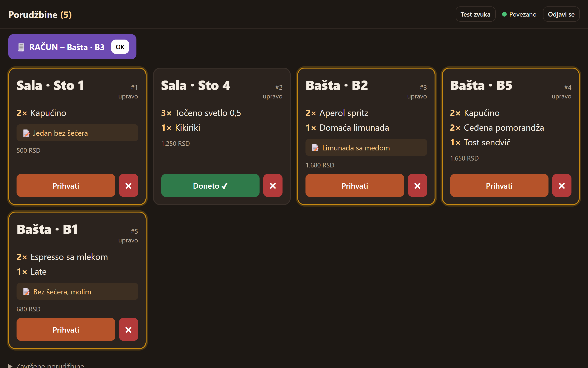The height and width of the screenshot is (368, 588).
Task: Log out with Odjavi se
Action: coord(561,14)
